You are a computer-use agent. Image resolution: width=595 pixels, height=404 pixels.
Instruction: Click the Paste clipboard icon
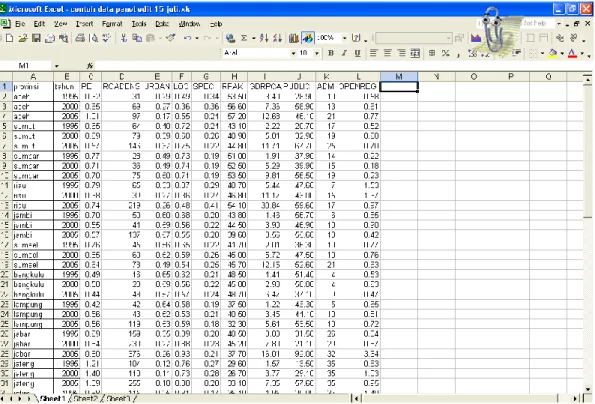pyautogui.click(x=151, y=38)
